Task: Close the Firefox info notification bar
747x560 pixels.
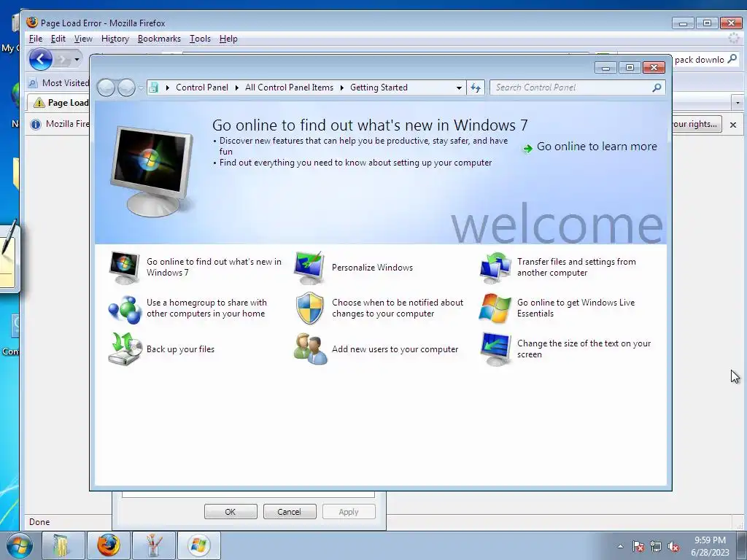Action: [x=733, y=125]
